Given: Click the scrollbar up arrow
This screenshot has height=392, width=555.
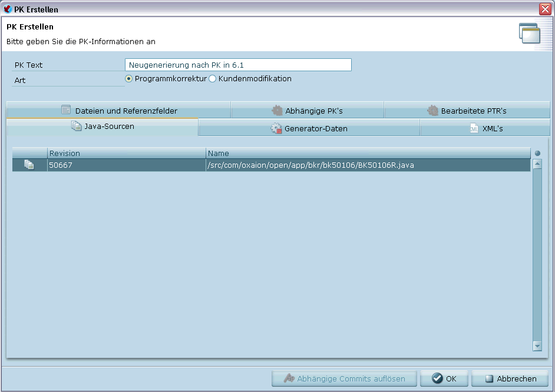Looking at the screenshot, I should [537, 164].
